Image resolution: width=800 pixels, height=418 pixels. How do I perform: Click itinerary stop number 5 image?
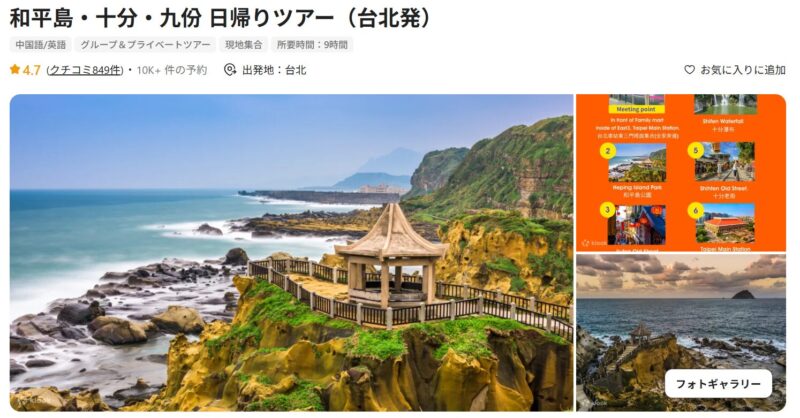click(x=724, y=162)
